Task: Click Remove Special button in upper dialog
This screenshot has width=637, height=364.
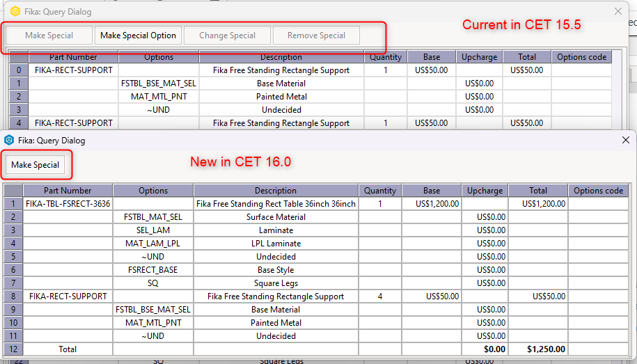Action: coord(317,35)
